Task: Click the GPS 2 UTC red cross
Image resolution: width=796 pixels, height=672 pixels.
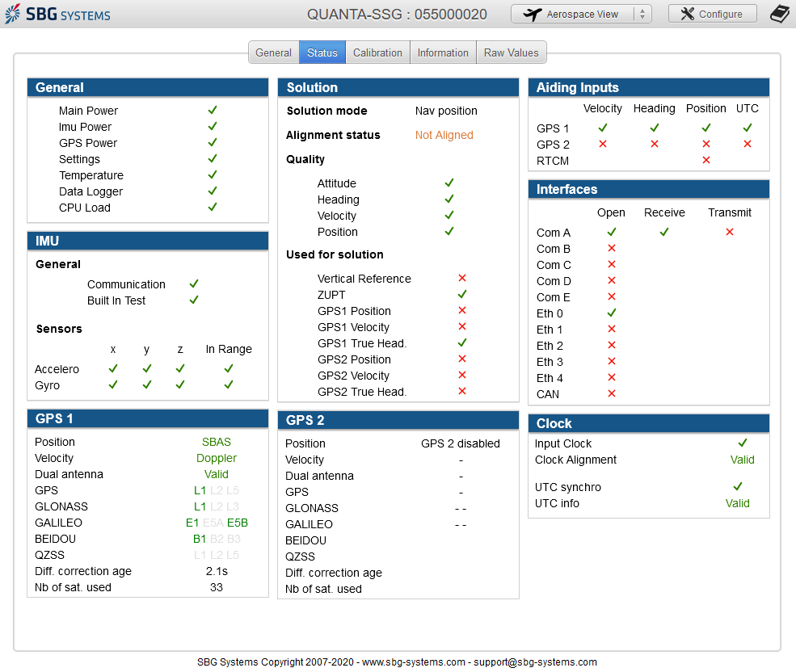Action: 748,144
